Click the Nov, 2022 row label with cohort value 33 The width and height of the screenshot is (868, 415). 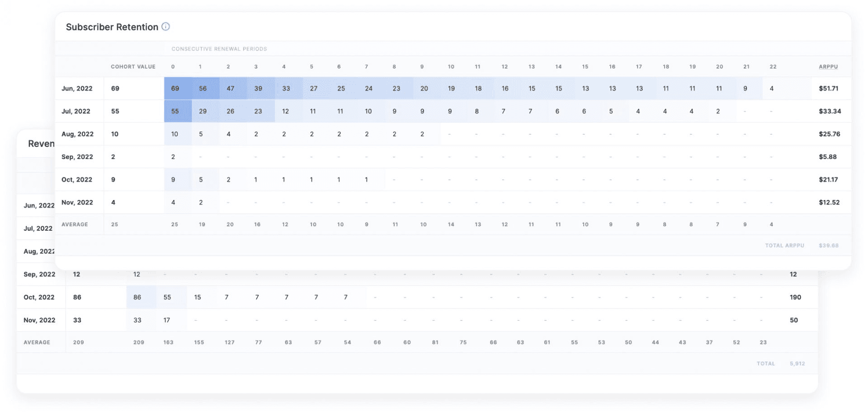click(x=39, y=320)
